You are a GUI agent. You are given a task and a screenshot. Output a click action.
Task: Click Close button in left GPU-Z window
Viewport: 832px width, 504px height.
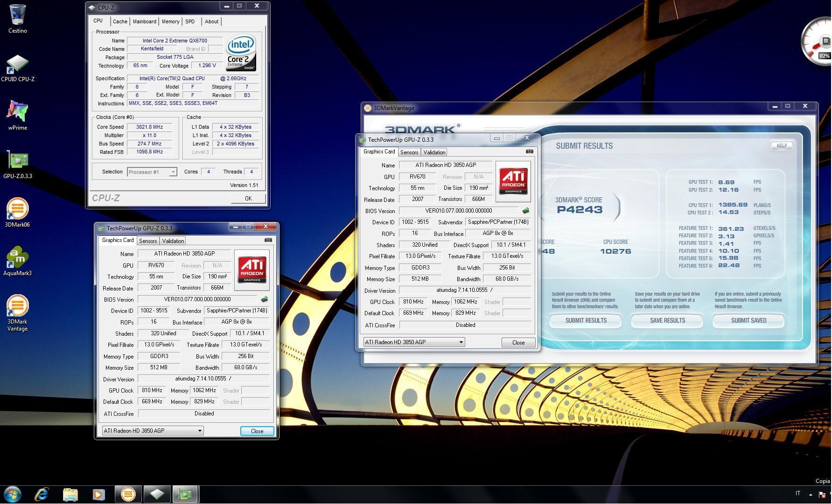coord(257,431)
